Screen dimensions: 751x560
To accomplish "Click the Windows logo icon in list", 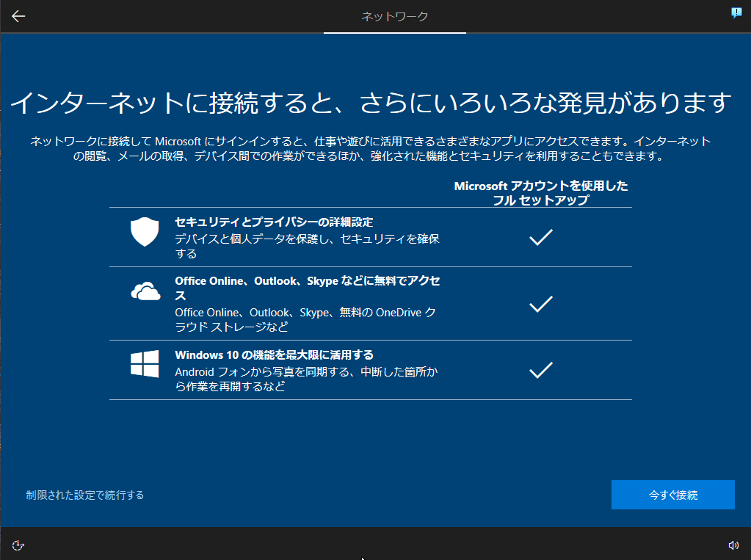I will tap(145, 364).
